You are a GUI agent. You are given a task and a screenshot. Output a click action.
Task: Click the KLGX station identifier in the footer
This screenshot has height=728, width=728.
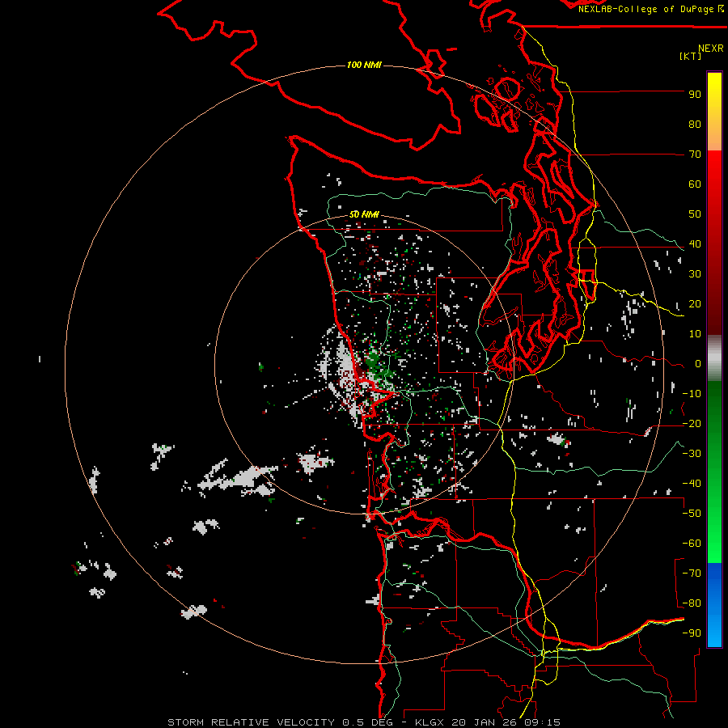click(430, 722)
